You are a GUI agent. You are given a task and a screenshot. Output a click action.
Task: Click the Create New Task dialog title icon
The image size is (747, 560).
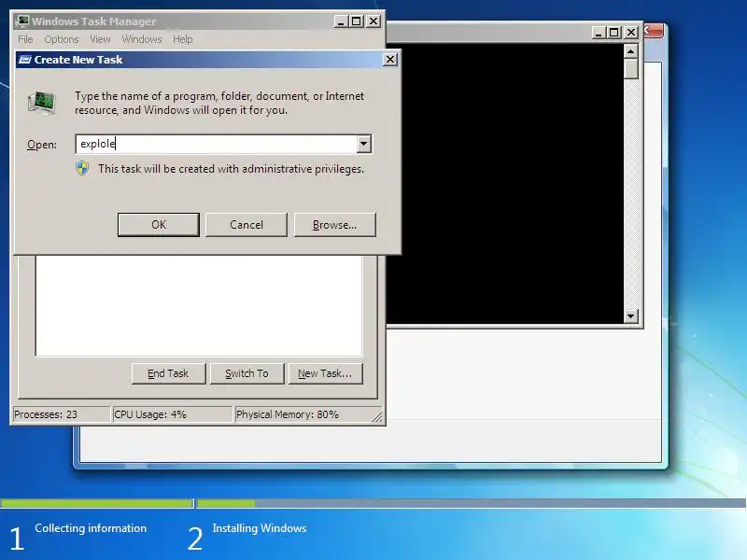pos(24,60)
